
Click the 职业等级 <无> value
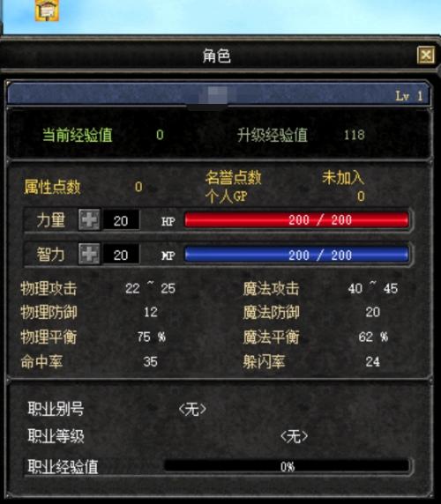294,436
